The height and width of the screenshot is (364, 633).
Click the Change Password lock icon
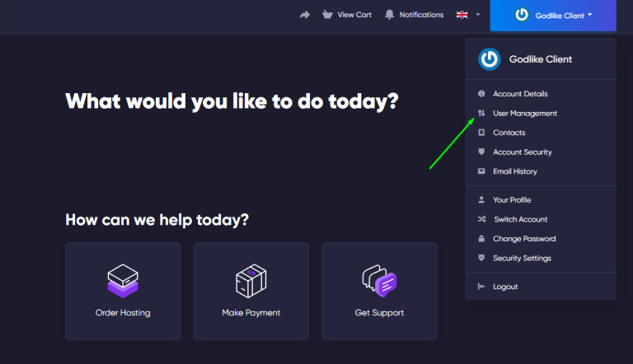(x=481, y=239)
